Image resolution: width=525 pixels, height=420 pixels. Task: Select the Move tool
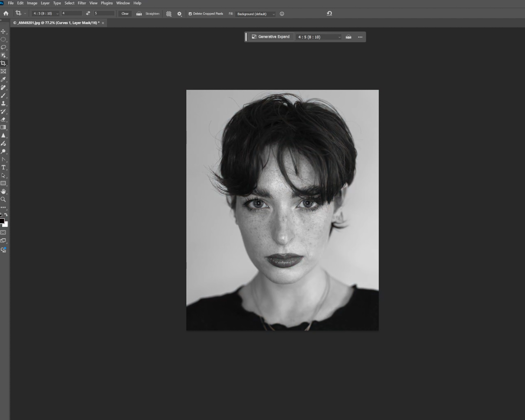(x=3, y=31)
